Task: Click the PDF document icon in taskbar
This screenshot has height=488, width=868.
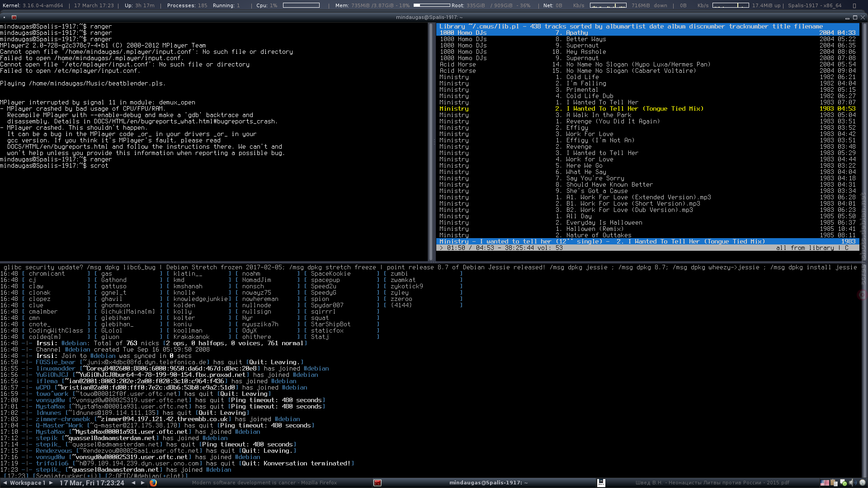Action: (601, 483)
